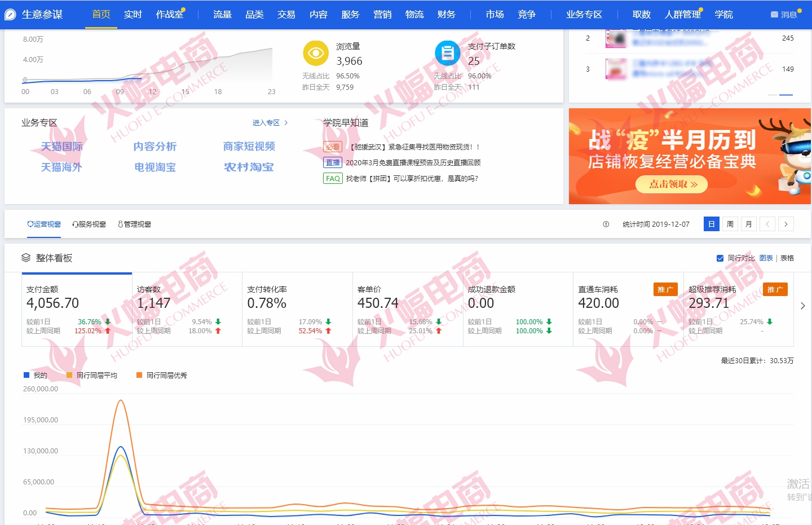Open 天猫国际 business zone
Screen dimensions: 812x525
tap(61, 146)
